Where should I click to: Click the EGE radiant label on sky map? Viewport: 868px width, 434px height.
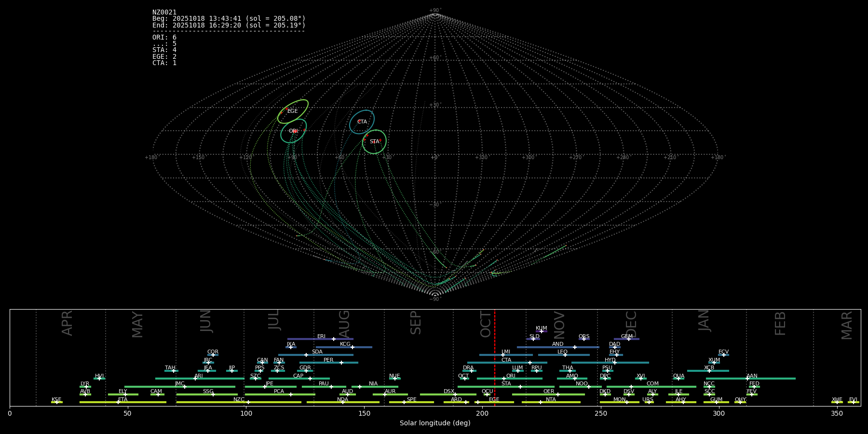292,111
